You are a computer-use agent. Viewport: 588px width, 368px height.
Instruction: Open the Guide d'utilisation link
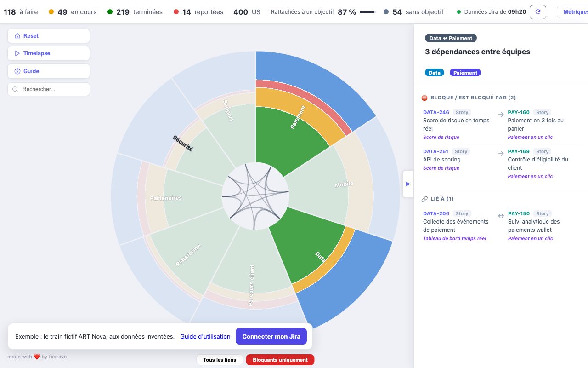tap(205, 336)
